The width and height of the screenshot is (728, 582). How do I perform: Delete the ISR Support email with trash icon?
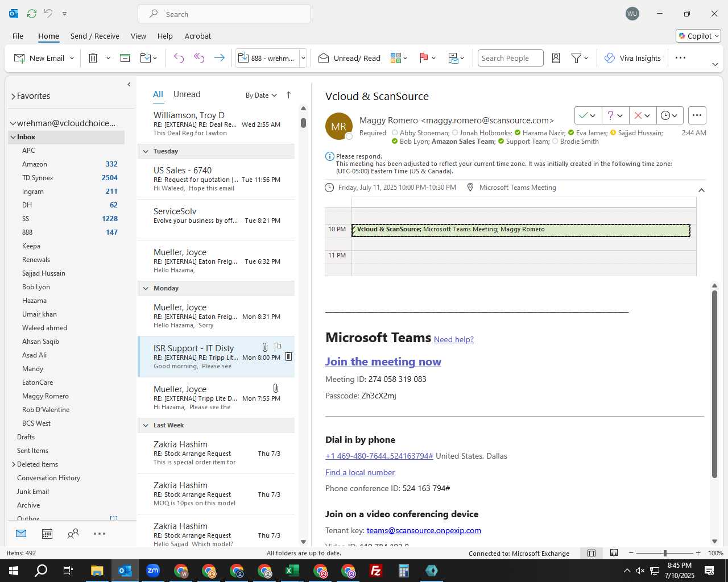coord(288,356)
